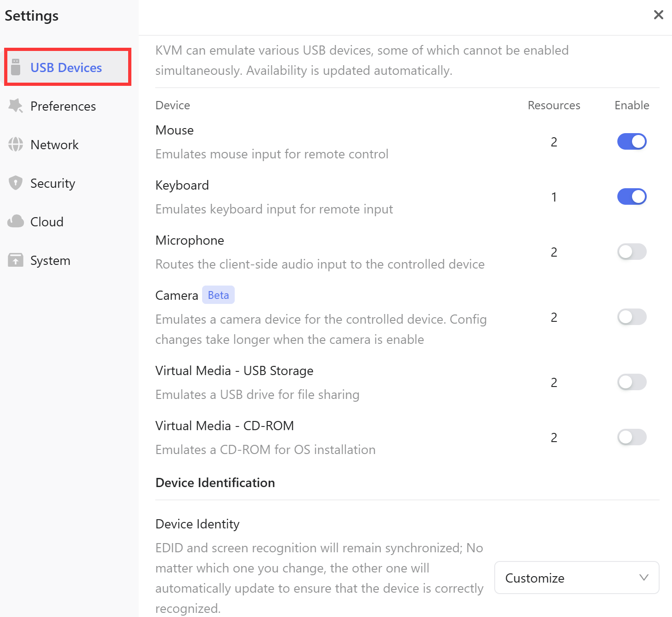Click 'Emulates mouse input for remote control'
Image resolution: width=672 pixels, height=617 pixels.
point(272,154)
